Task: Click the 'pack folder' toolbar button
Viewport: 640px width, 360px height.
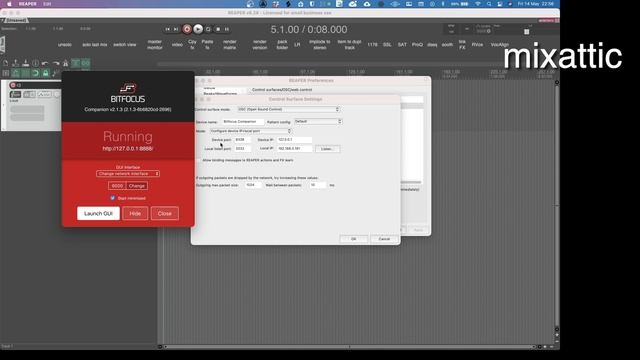Action: point(282,44)
